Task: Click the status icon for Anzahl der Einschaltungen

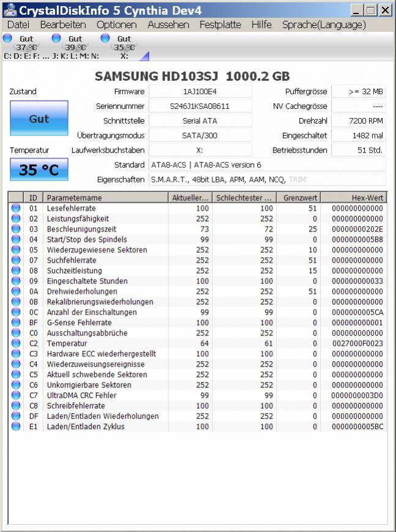Action: coord(16,312)
